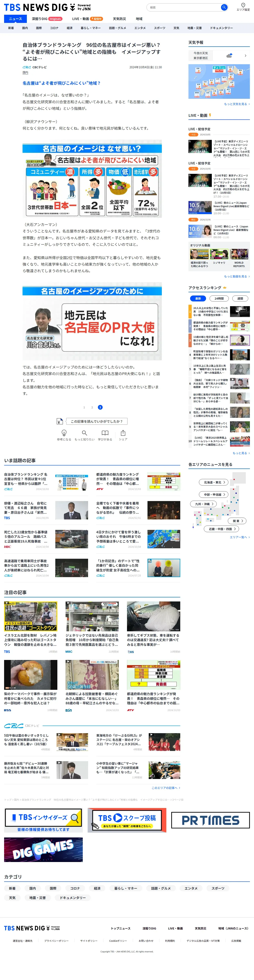Select the LIVE・動画 tab
This screenshot has width=254, height=980.
pos(88,19)
